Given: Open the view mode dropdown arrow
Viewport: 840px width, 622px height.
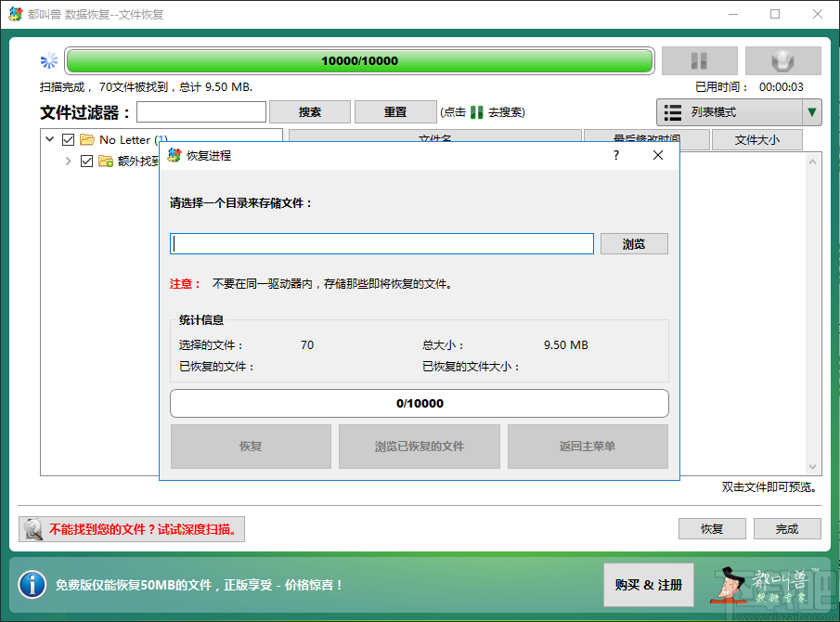Looking at the screenshot, I should point(811,112).
